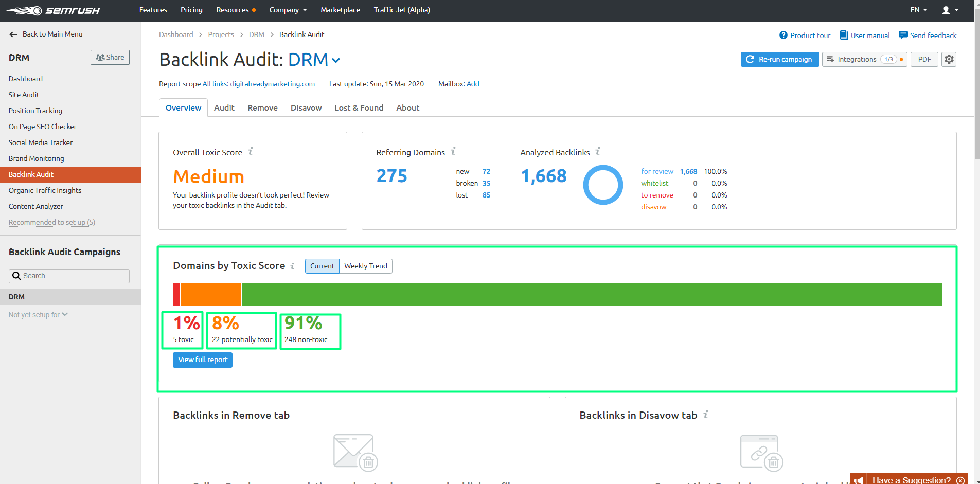Click the campaigns Search field
980x484 pixels.
click(69, 276)
